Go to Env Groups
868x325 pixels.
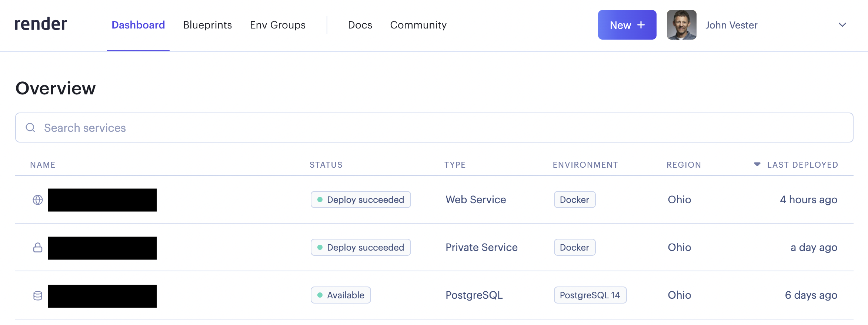(277, 25)
